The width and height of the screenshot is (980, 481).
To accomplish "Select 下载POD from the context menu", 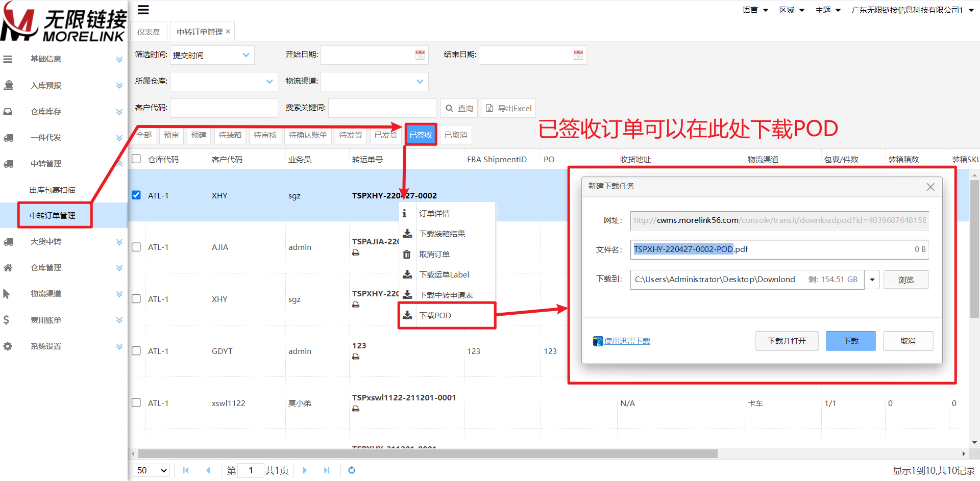I will point(435,315).
